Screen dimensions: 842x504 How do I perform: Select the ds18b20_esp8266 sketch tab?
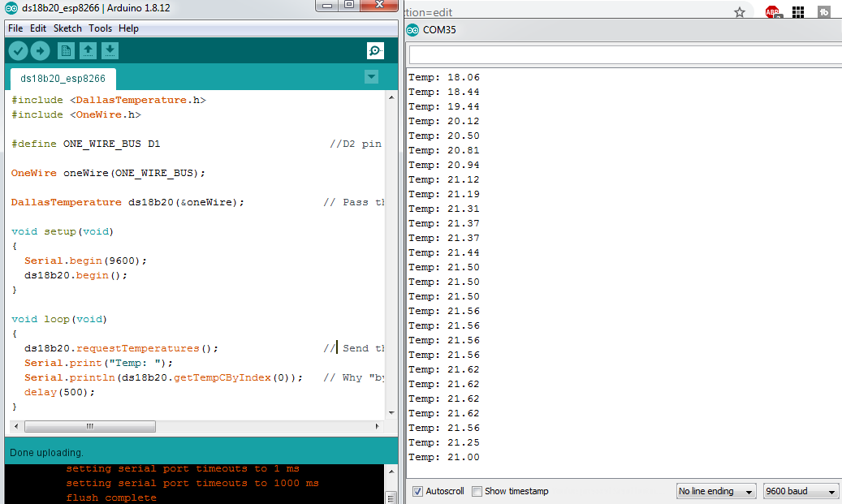63,79
